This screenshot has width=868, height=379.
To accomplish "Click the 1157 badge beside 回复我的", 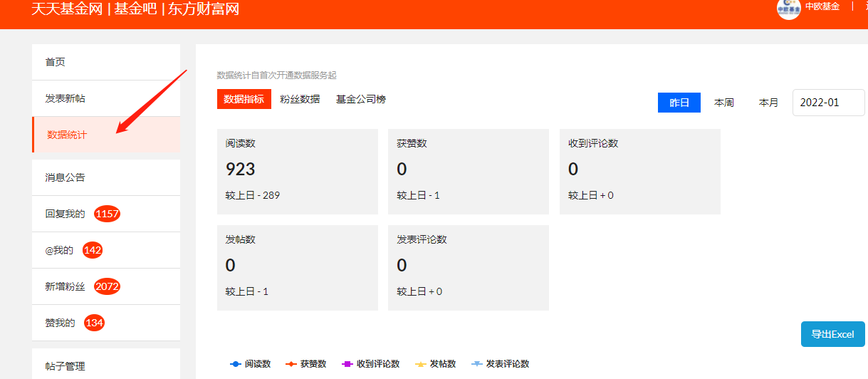I will [108, 214].
